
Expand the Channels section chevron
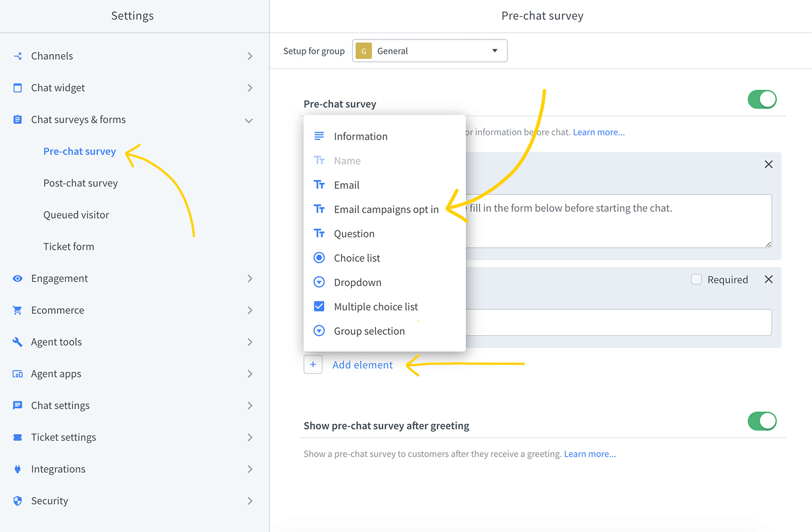point(250,56)
